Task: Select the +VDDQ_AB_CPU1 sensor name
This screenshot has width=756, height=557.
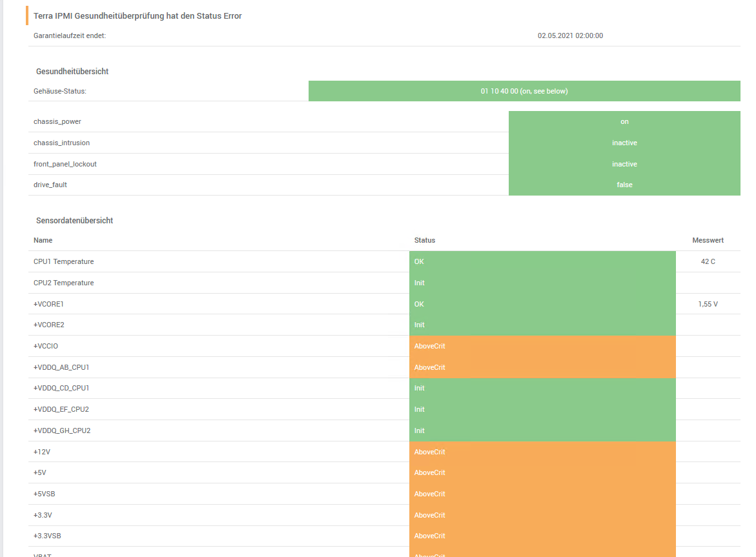Action: click(61, 367)
